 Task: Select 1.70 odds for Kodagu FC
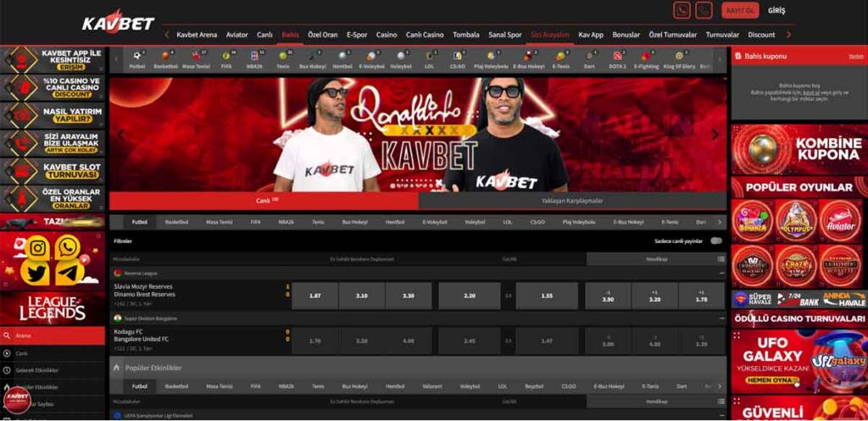tap(315, 341)
